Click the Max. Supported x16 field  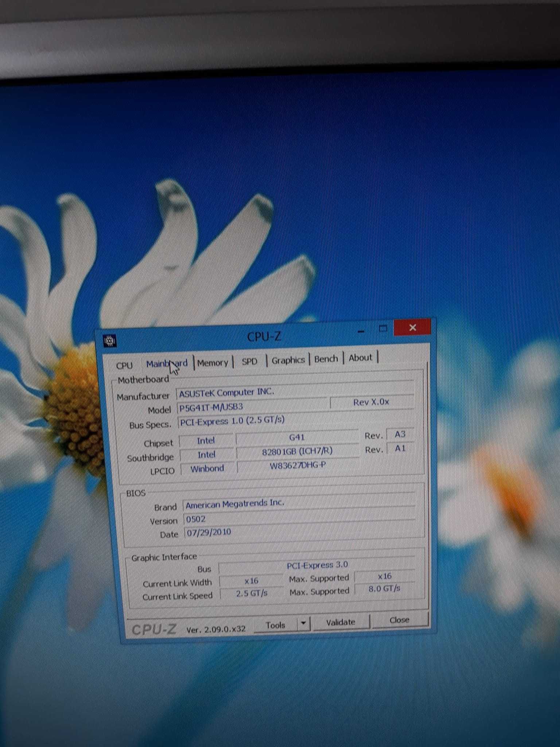(x=385, y=576)
